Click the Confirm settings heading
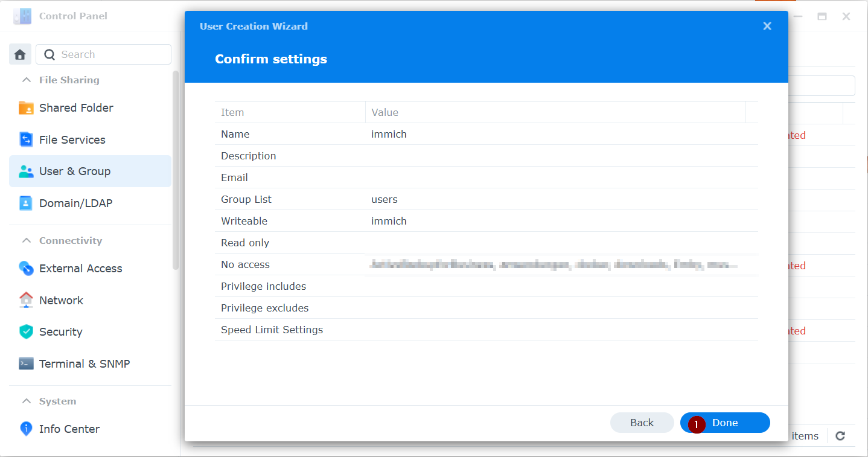 pos(271,59)
